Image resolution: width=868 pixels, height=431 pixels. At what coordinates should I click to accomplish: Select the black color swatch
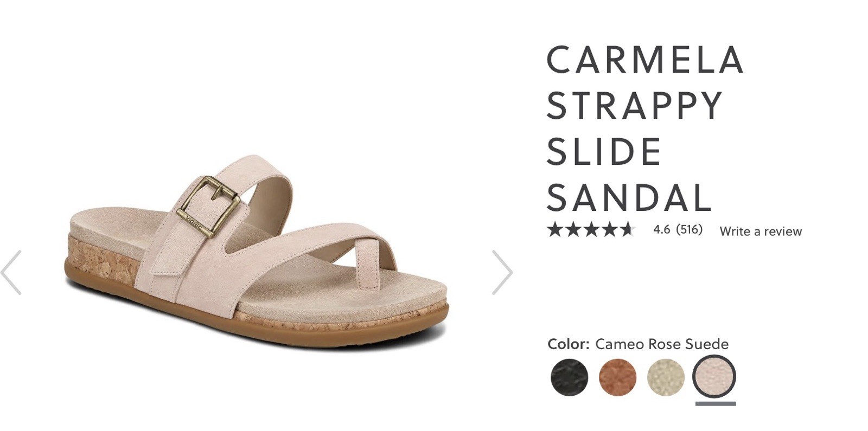pos(569,377)
